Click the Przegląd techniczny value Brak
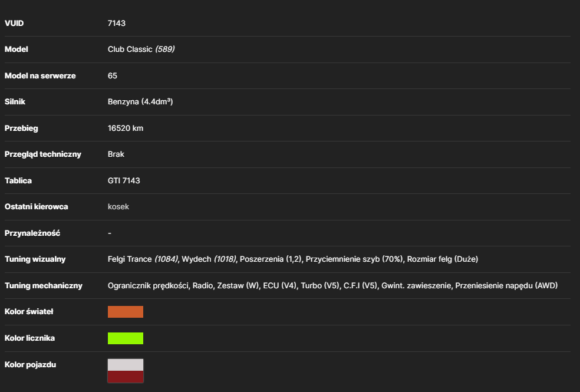The image size is (580, 392). pos(116,154)
